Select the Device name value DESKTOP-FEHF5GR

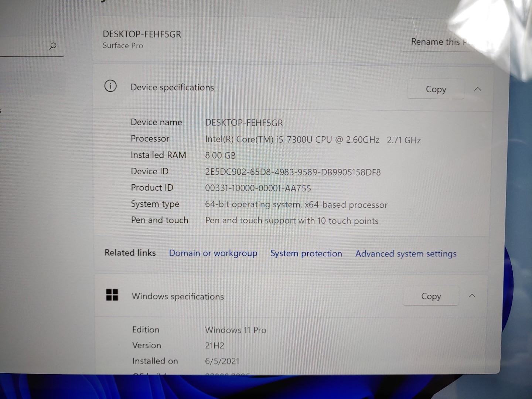coord(244,123)
